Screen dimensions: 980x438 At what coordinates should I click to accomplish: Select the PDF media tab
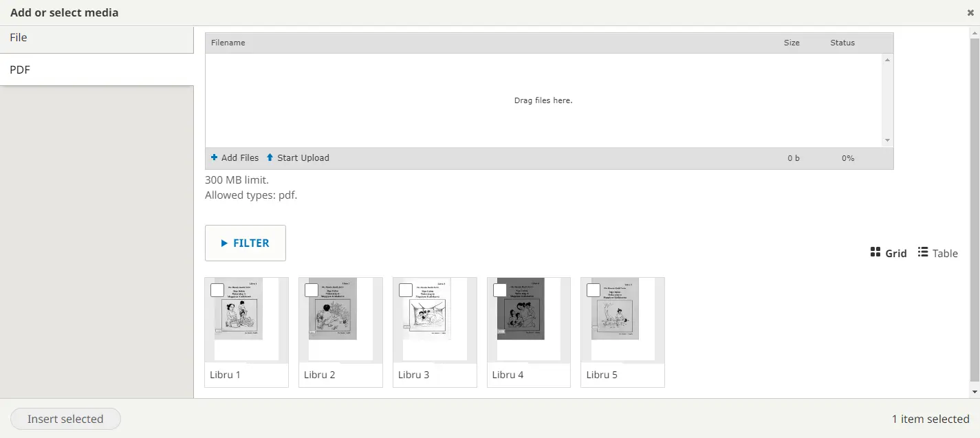click(96, 70)
